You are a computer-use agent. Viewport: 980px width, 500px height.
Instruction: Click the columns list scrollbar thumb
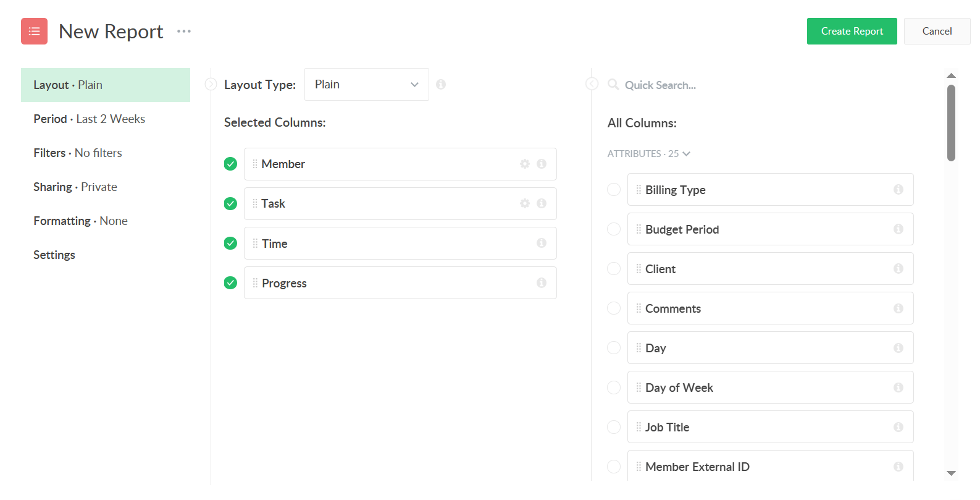951,123
